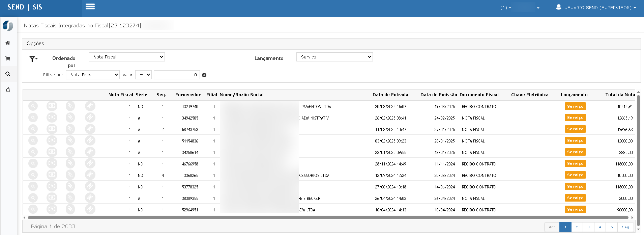Viewport: 644px width, 235px height.
Task: Open the shopping cart sidebar icon
Action: (x=8, y=58)
